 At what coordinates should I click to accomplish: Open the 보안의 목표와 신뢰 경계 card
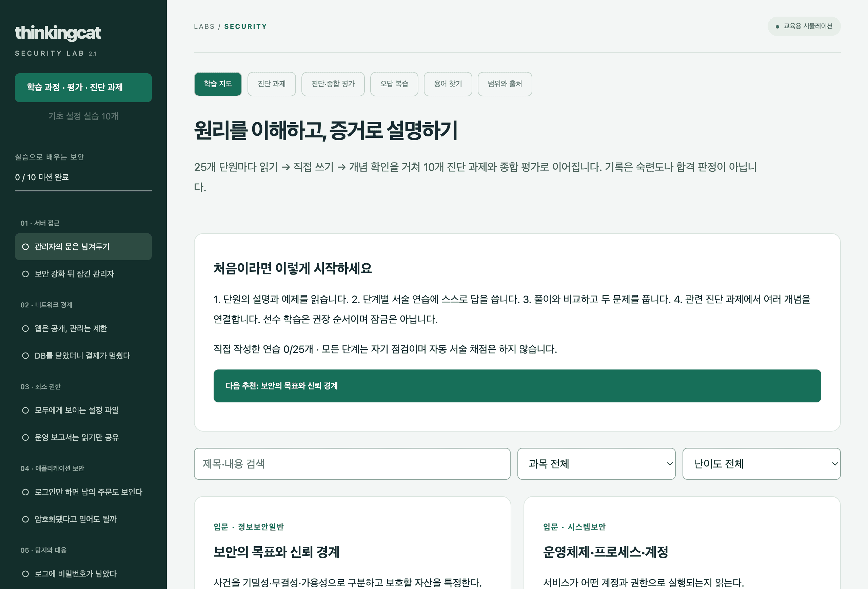pyautogui.click(x=352, y=543)
